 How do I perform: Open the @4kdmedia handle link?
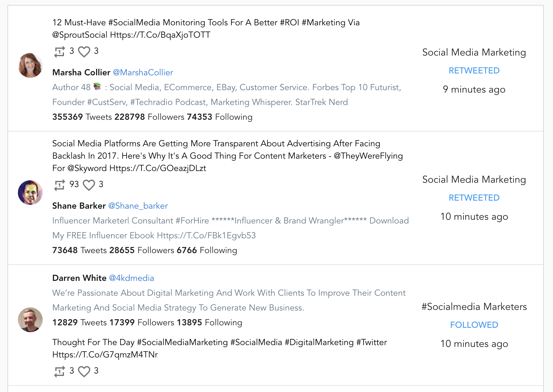tap(131, 278)
